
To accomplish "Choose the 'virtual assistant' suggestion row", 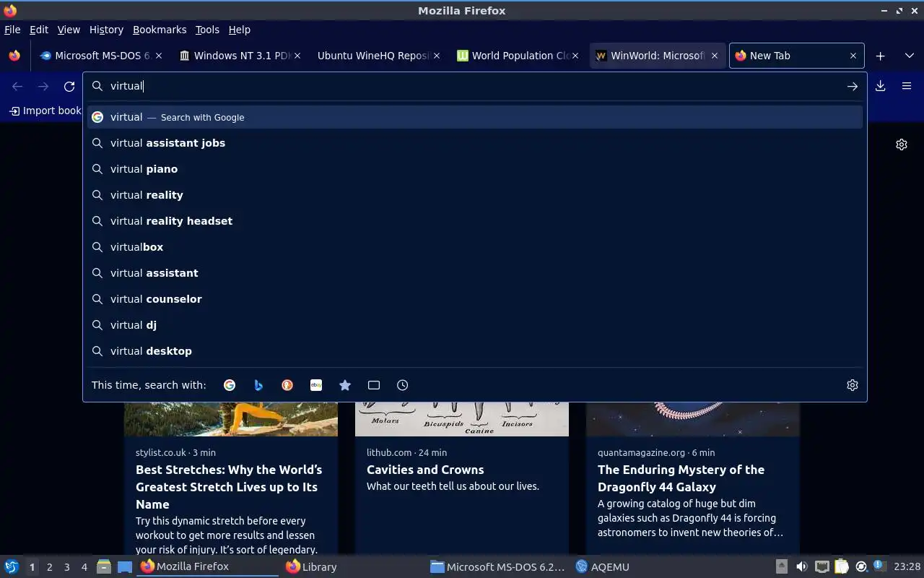I will click(475, 273).
